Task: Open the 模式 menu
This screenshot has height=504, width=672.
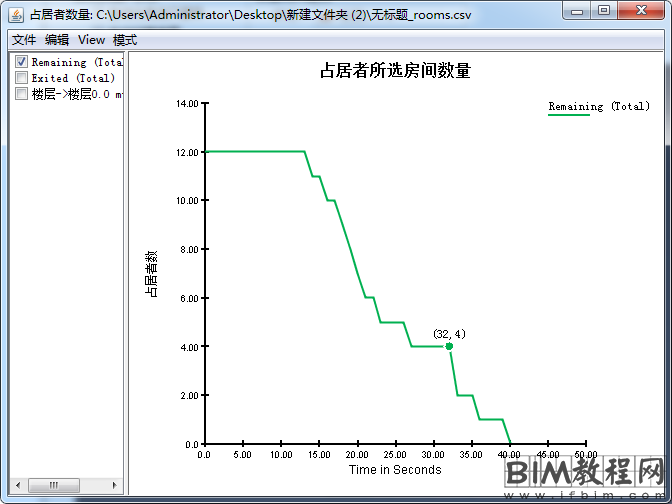Action: pos(125,40)
